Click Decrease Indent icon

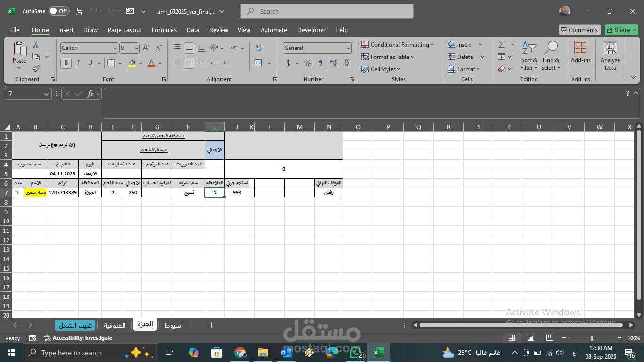coord(214,63)
